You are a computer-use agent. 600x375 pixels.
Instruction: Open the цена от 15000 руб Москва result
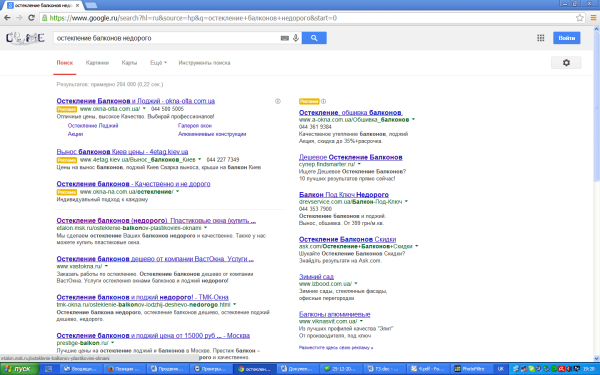(153, 336)
